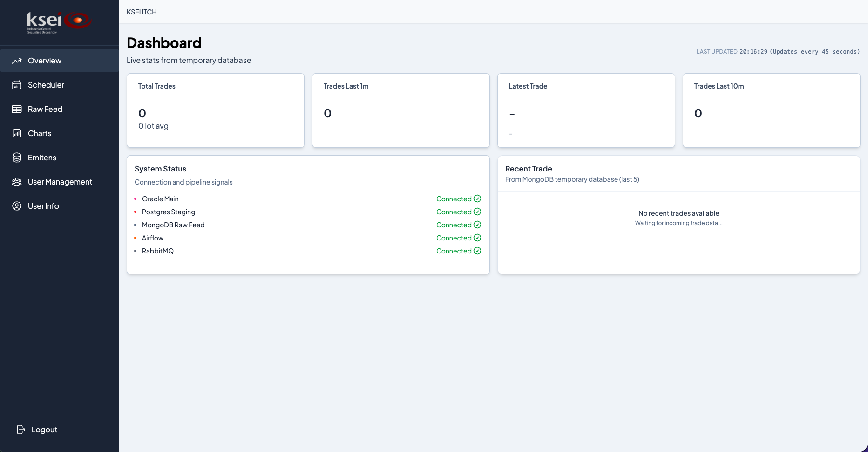Click the Airflow status row label
868x452 pixels.
(153, 238)
